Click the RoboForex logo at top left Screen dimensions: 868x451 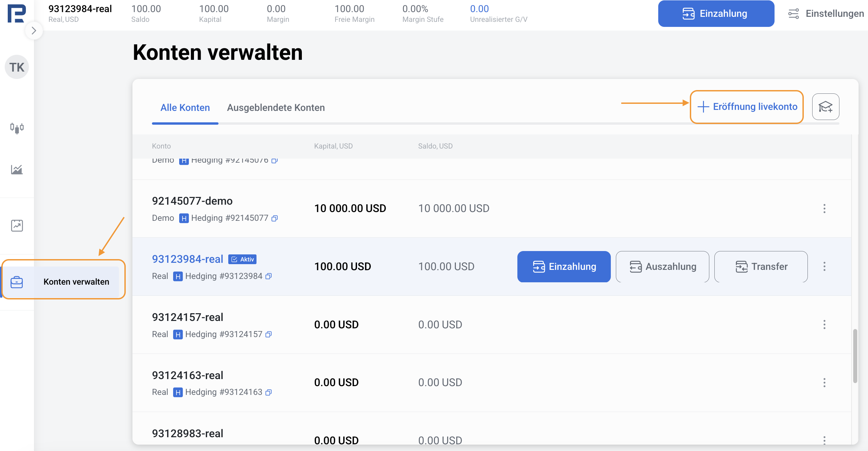16,13
